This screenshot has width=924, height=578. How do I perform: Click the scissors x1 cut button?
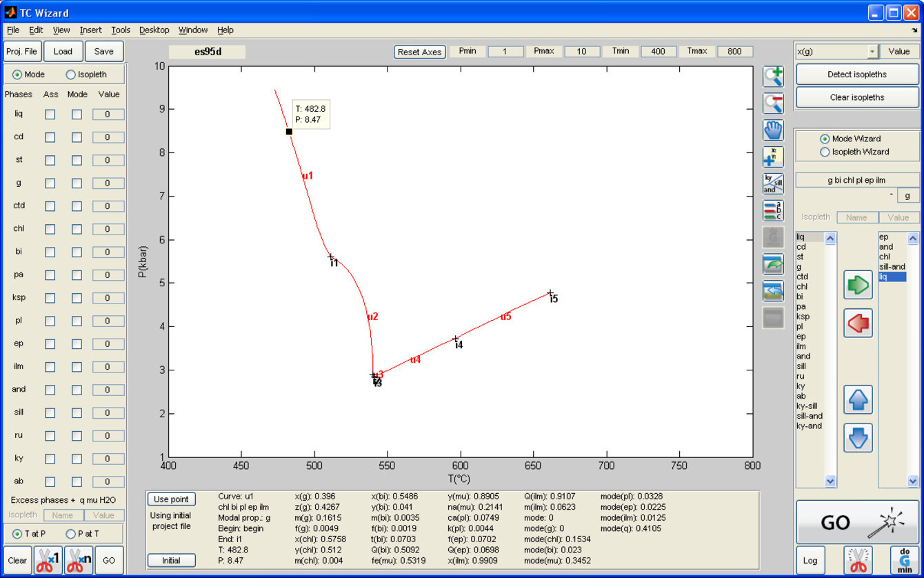[49, 560]
